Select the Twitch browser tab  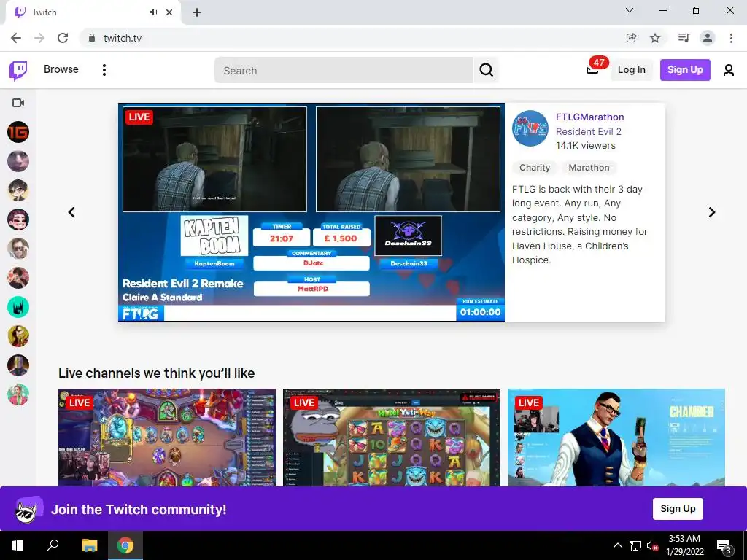pyautogui.click(x=93, y=12)
